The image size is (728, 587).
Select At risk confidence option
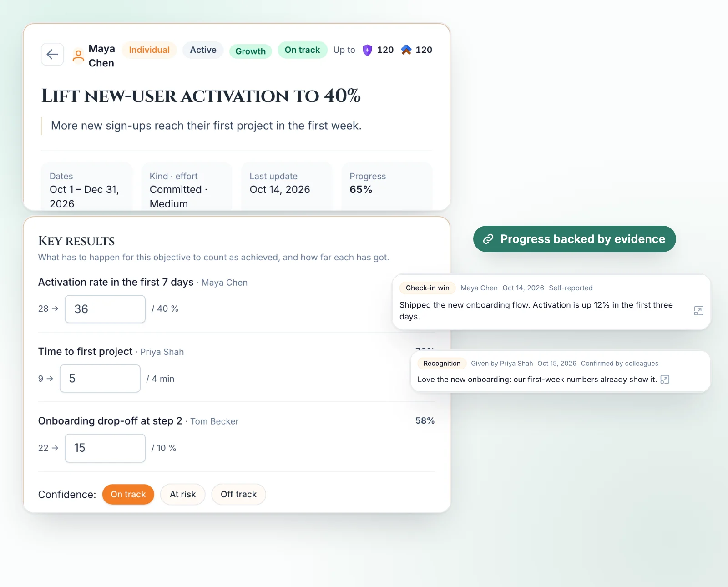point(183,495)
